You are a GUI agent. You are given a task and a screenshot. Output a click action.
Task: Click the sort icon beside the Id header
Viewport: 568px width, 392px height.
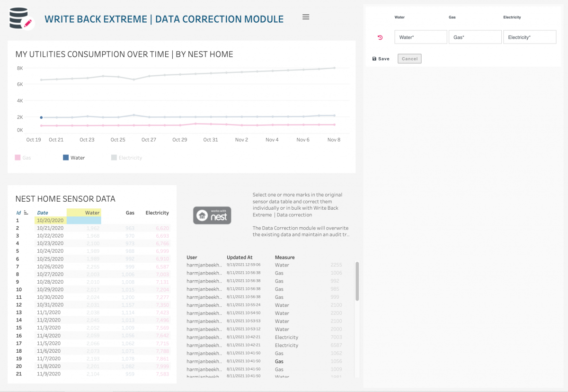point(26,213)
